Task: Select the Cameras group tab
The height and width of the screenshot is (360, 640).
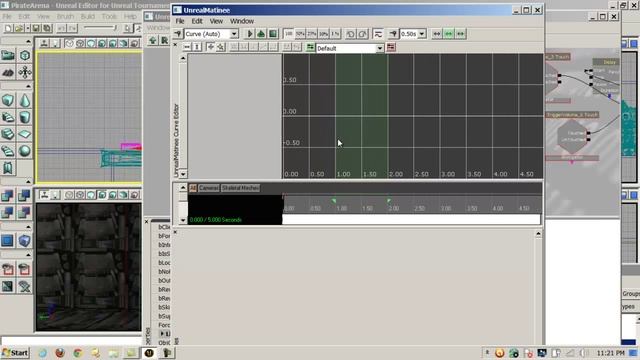Action: point(209,188)
